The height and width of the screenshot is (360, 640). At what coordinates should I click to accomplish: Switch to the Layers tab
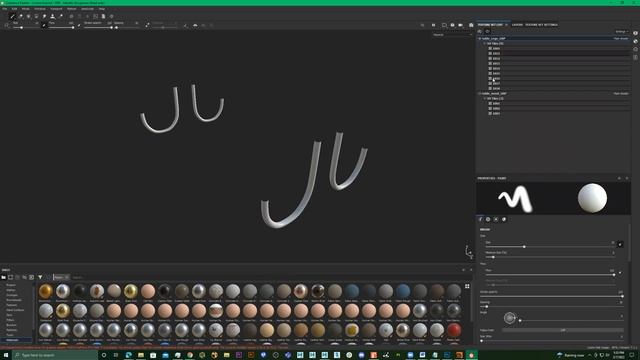pyautogui.click(x=517, y=25)
